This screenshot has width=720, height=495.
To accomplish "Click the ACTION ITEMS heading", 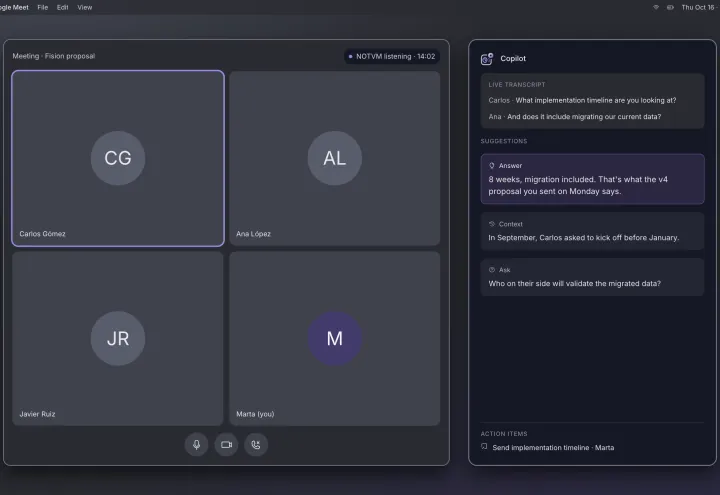I will 504,433.
